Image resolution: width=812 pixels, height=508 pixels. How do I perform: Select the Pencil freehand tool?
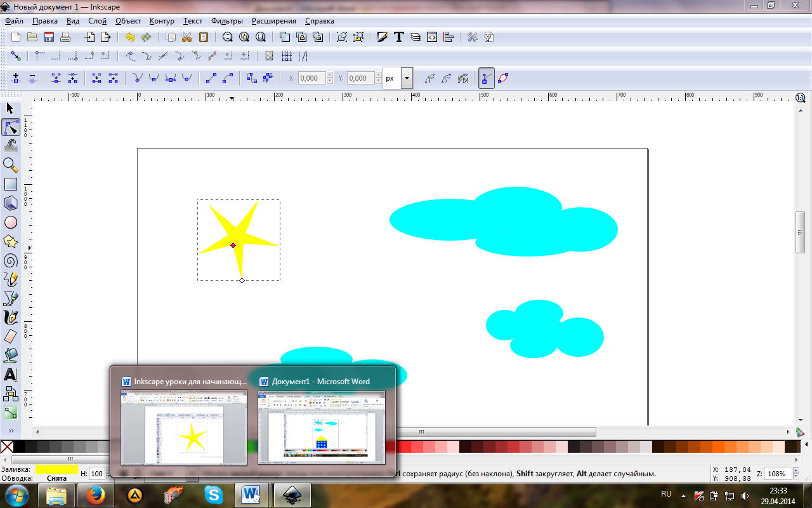10,279
